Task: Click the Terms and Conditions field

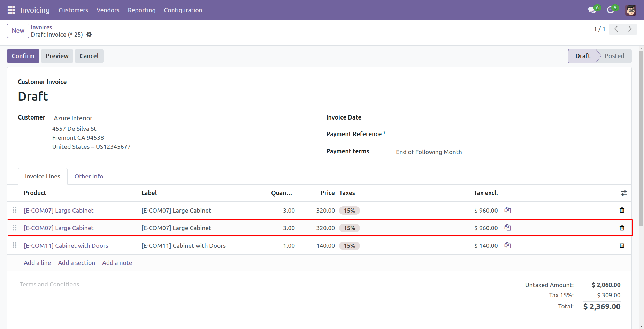Action: coord(49,284)
